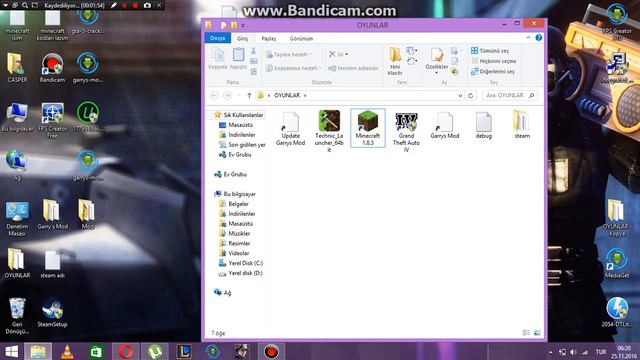
Task: Switch to large icons view in status bar
Action: click(x=537, y=333)
